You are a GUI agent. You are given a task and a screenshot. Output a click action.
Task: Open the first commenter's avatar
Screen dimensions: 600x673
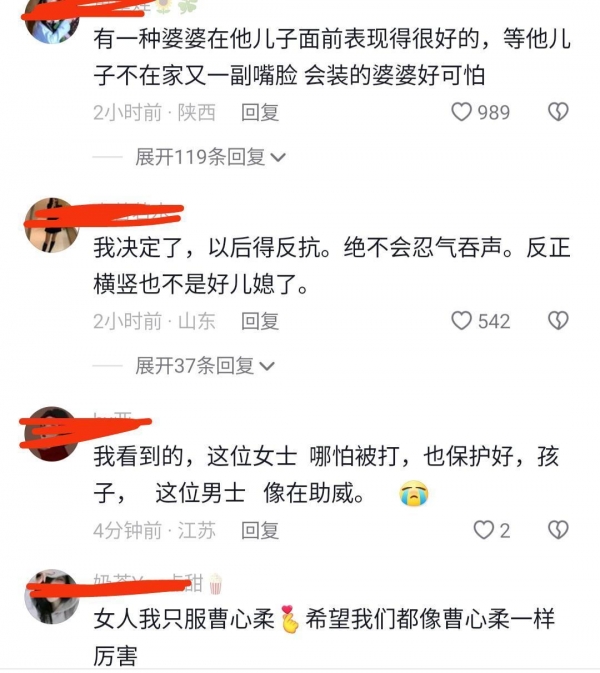[52, 21]
